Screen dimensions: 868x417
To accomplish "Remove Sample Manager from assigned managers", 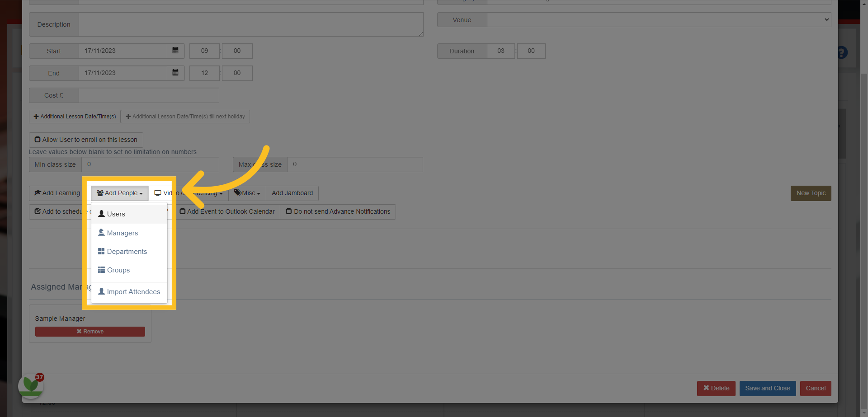I will click(90, 331).
